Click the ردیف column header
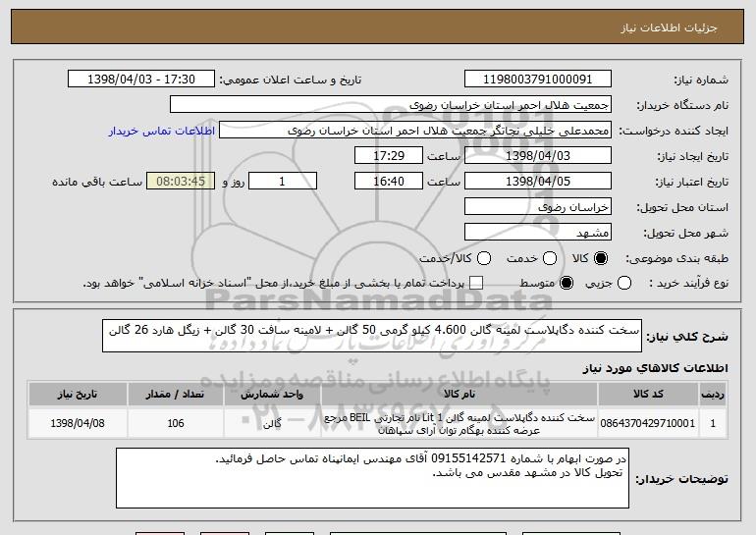756x535 pixels. pos(713,395)
